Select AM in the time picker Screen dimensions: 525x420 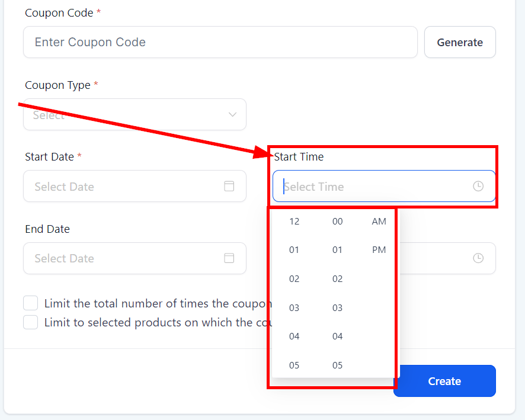pos(379,222)
